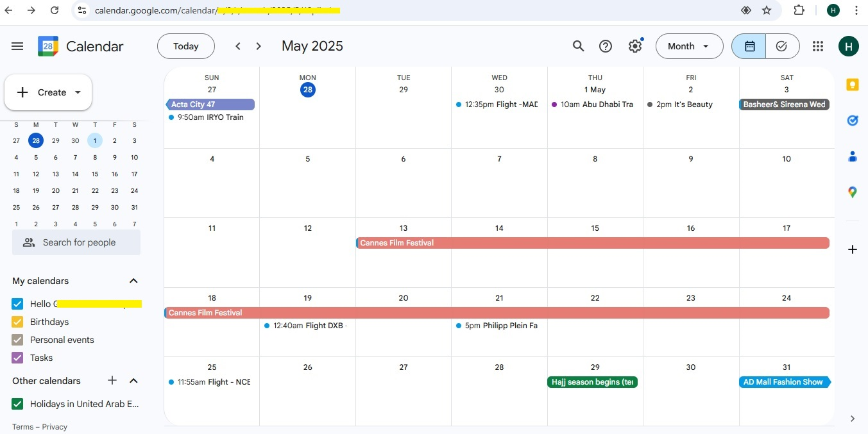Open Acta City 47 event

pos(210,104)
